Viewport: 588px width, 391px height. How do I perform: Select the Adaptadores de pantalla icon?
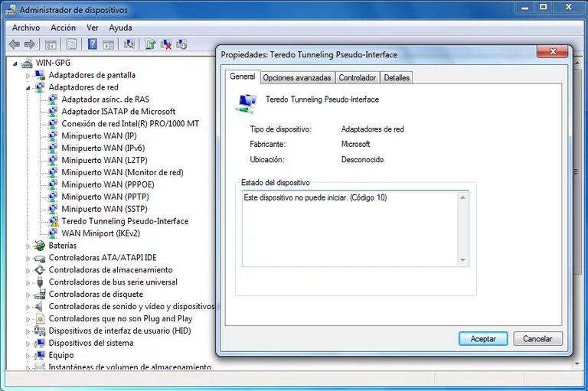point(40,75)
